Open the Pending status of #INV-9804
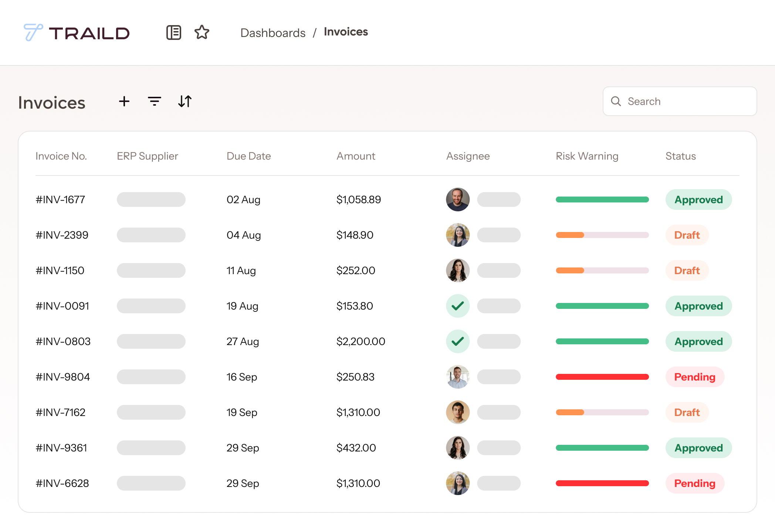This screenshot has height=532, width=775. click(x=695, y=377)
